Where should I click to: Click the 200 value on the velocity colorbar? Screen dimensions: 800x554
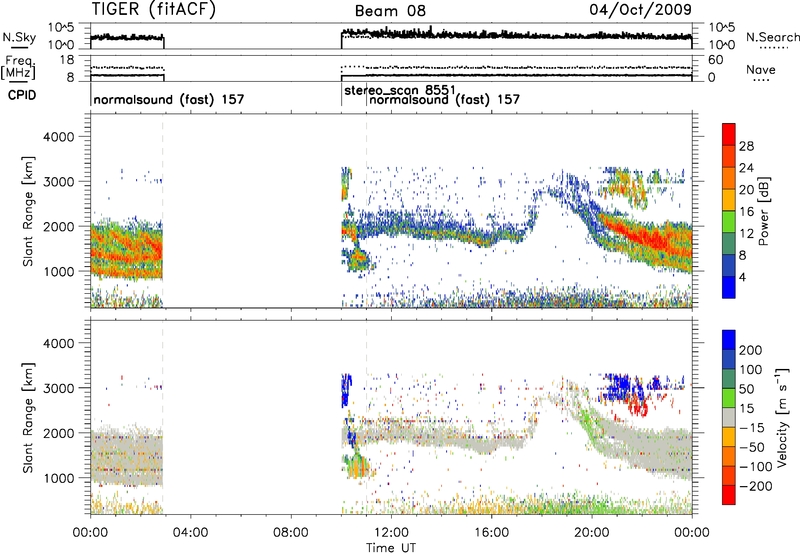point(750,350)
